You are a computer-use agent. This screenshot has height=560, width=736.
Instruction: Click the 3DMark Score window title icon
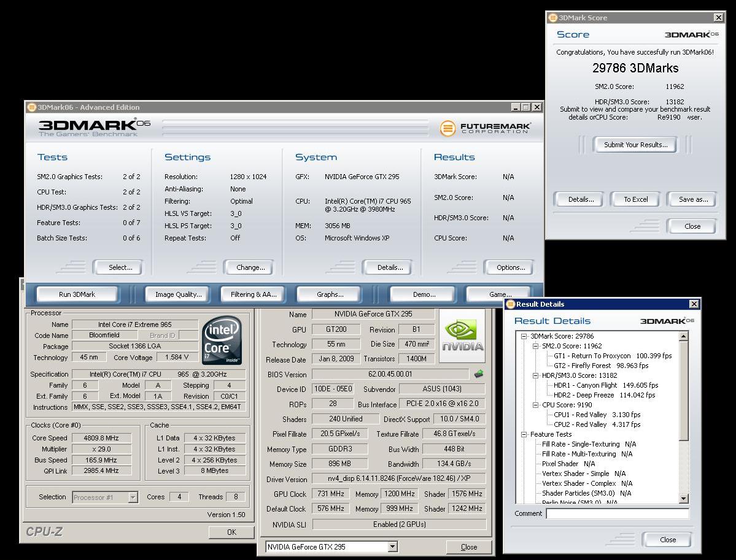point(553,17)
